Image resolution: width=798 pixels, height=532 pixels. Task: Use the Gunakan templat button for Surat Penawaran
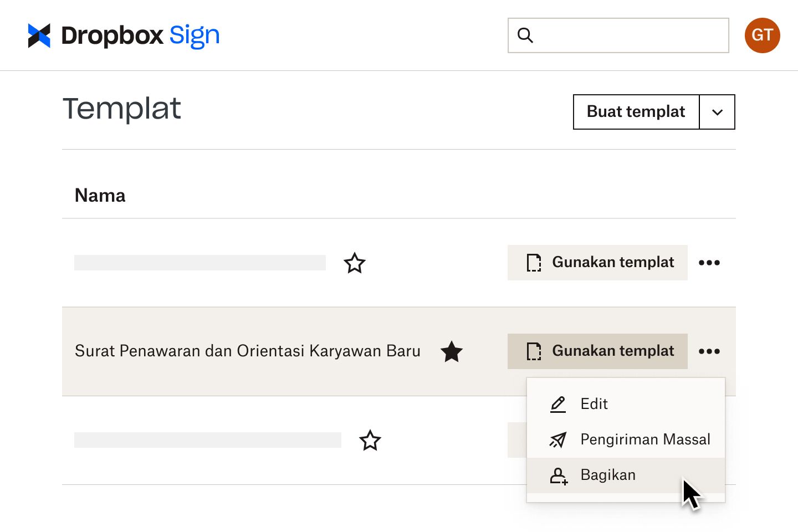click(x=597, y=351)
